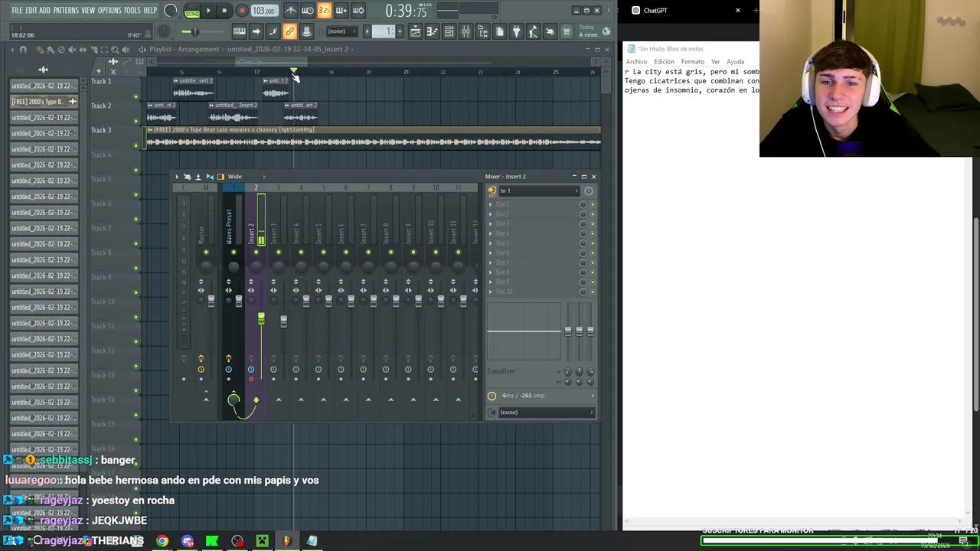The image size is (980, 551).
Task: Select the magnet snap icon in Playlist toolbar
Action: tap(23, 50)
